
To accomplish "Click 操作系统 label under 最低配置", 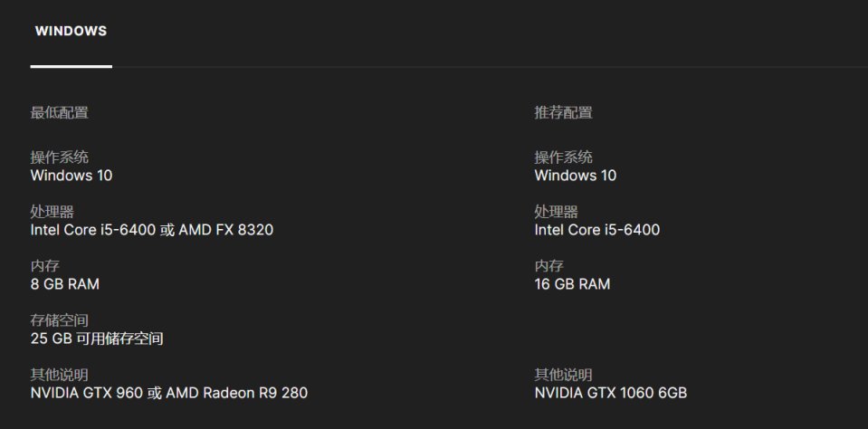I will [x=59, y=157].
